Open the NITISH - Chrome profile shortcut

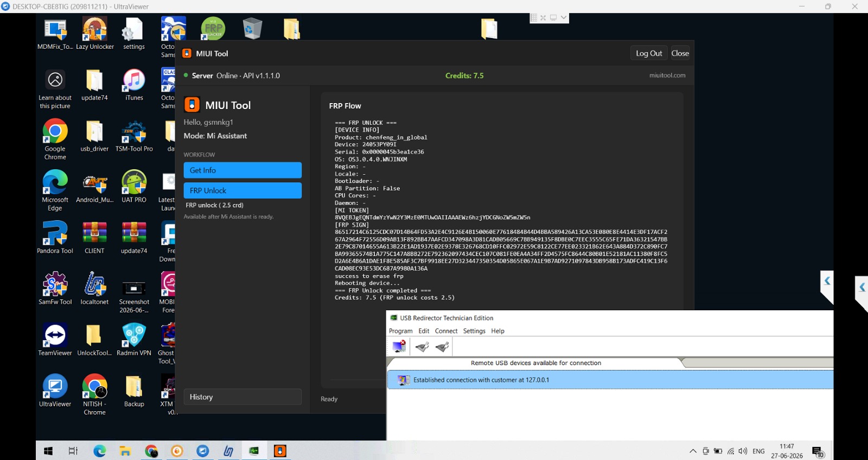click(x=94, y=395)
